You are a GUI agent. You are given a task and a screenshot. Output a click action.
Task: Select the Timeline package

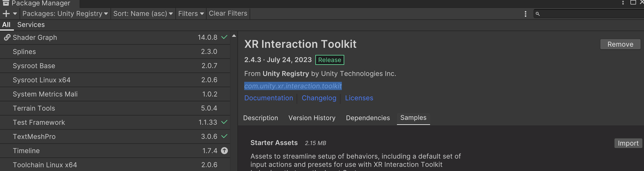[115, 151]
